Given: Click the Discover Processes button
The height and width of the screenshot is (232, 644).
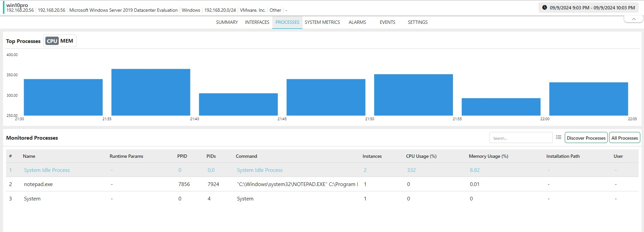Looking at the screenshot, I should coord(586,138).
